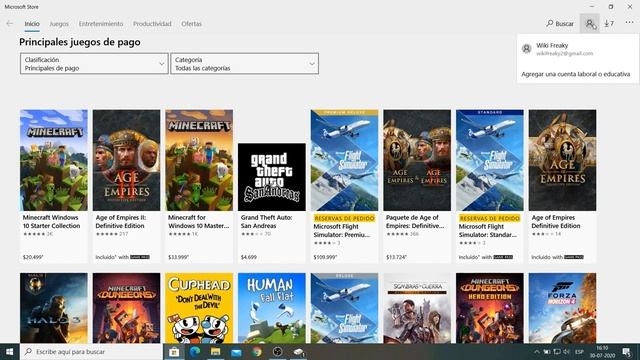Go back with the back arrow

click(x=9, y=24)
